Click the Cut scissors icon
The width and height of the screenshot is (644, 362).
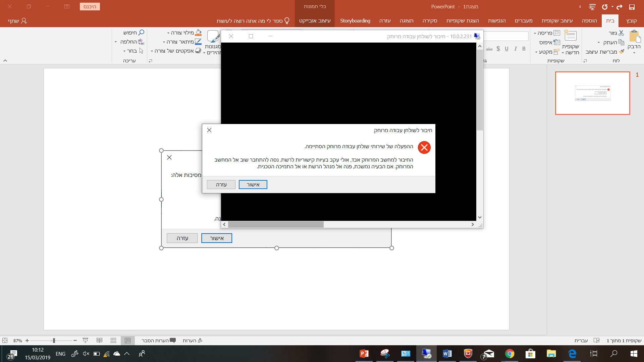pyautogui.click(x=621, y=33)
